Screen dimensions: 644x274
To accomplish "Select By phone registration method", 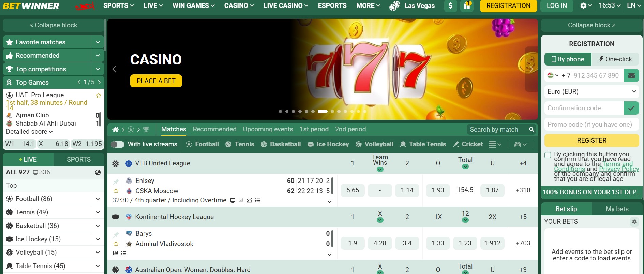I will tap(568, 59).
